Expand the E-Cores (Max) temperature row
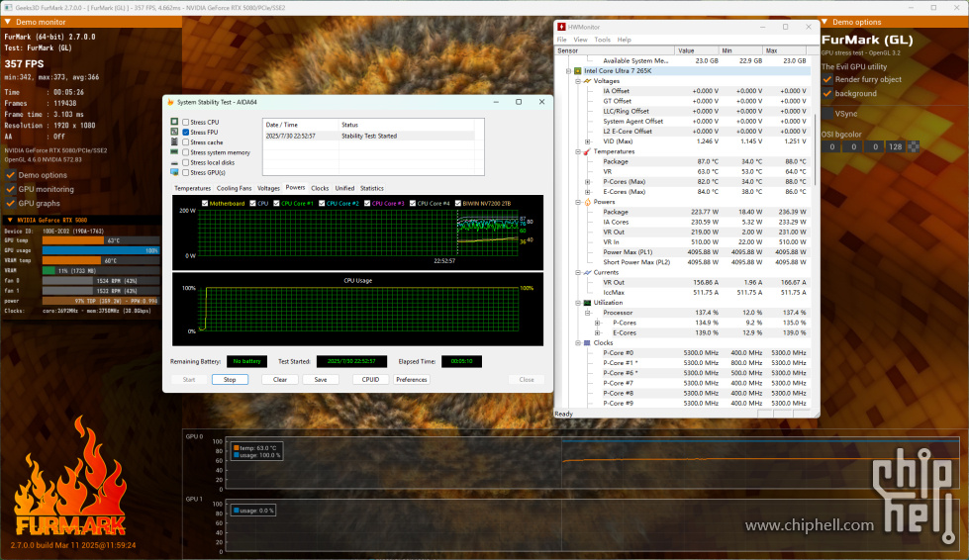The width and height of the screenshot is (969, 560). (588, 192)
